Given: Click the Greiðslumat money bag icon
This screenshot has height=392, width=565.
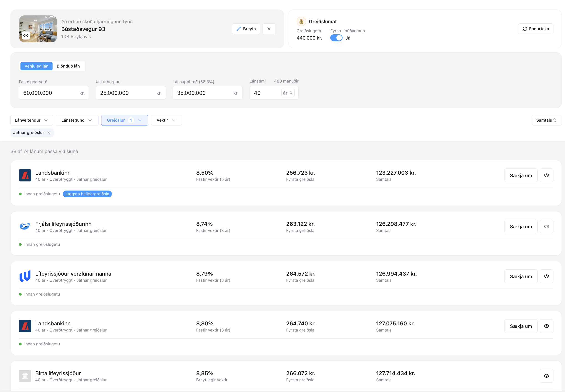Looking at the screenshot, I should pos(301,22).
